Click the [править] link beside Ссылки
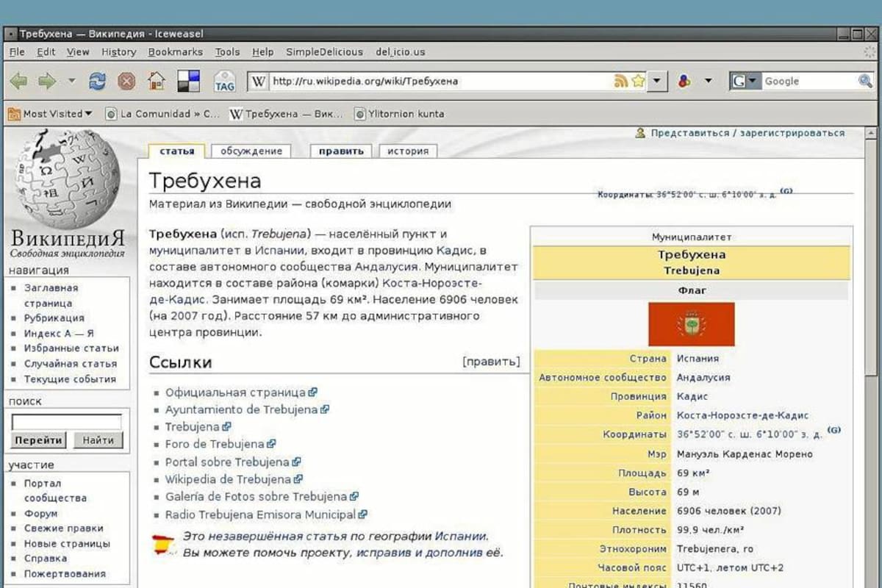The height and width of the screenshot is (588, 882). (491, 362)
